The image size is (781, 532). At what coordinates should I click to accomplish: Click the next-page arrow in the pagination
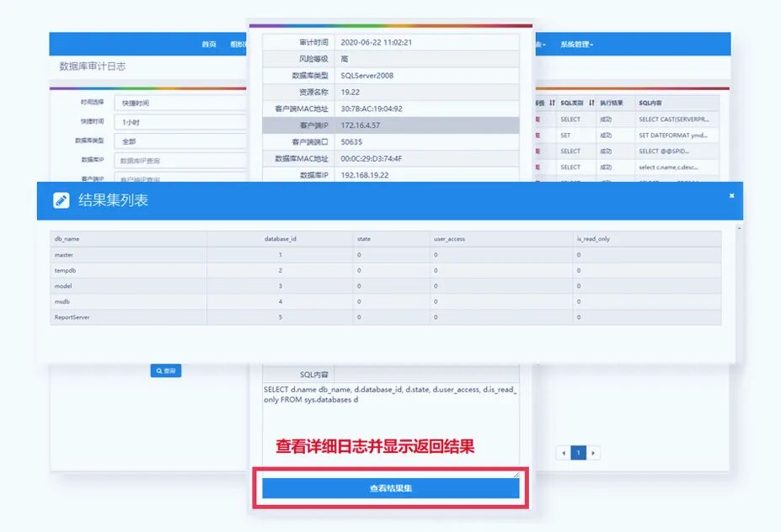point(594,452)
